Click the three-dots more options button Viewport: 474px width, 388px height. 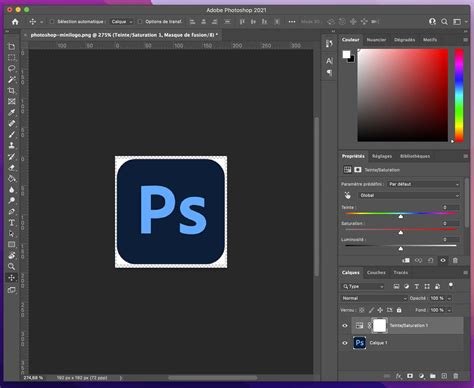click(x=292, y=22)
